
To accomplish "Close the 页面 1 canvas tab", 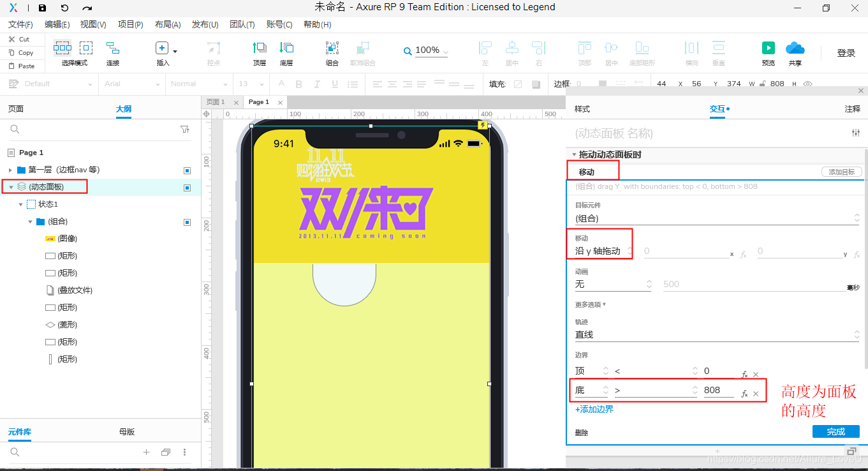I will point(236,102).
